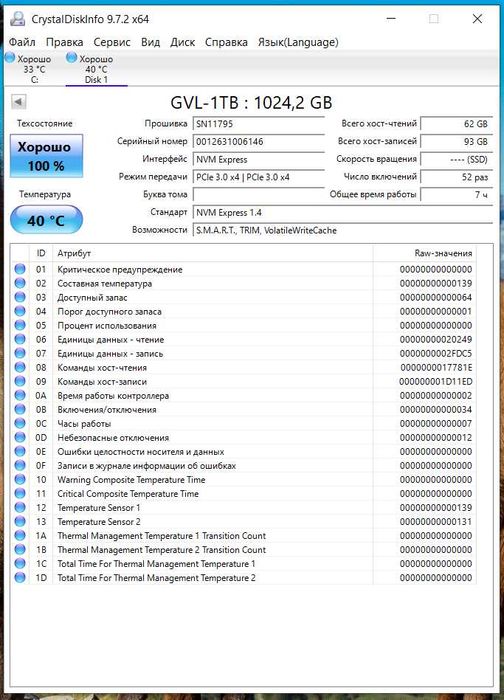The image size is (504, 700).
Task: Click the Хорошо 100 % health status button
Action: pyautogui.click(x=46, y=156)
